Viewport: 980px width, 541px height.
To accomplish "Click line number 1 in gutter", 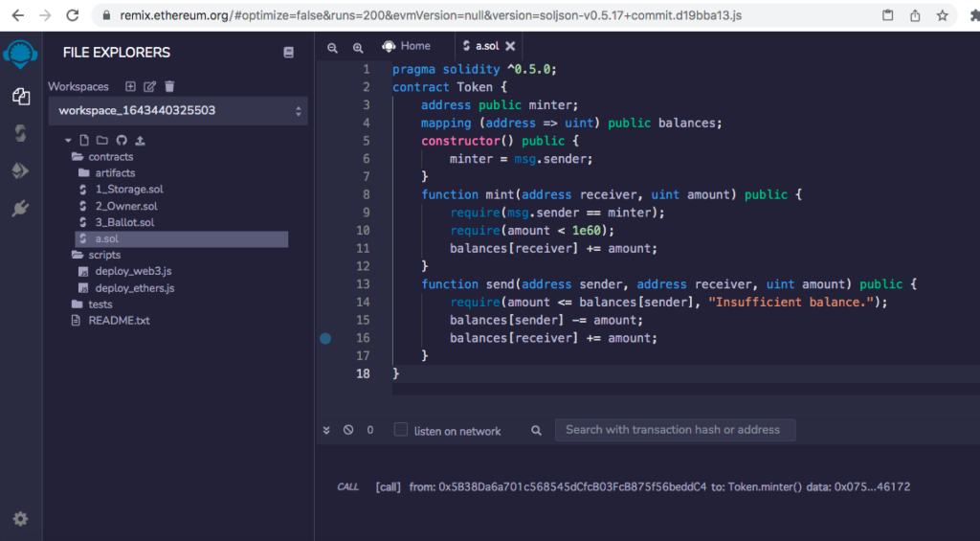I will (367, 70).
